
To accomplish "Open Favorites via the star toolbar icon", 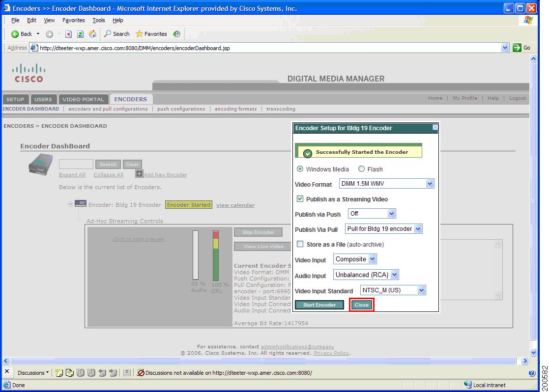I will pos(139,33).
